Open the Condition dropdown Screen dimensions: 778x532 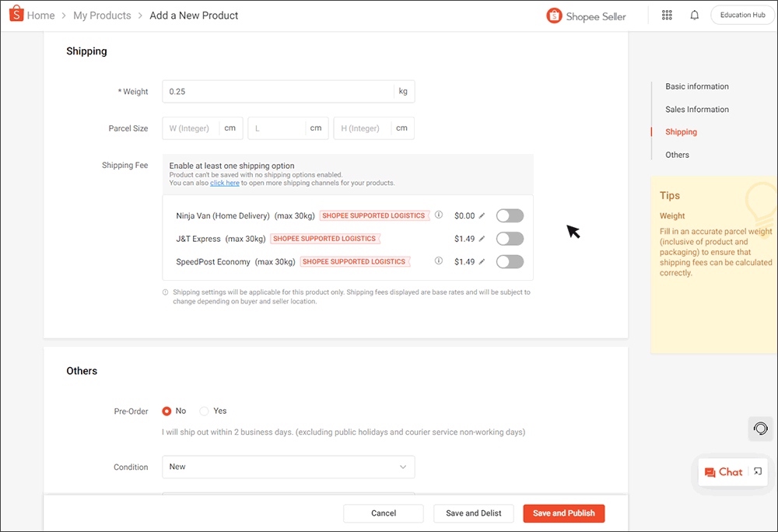pos(288,467)
